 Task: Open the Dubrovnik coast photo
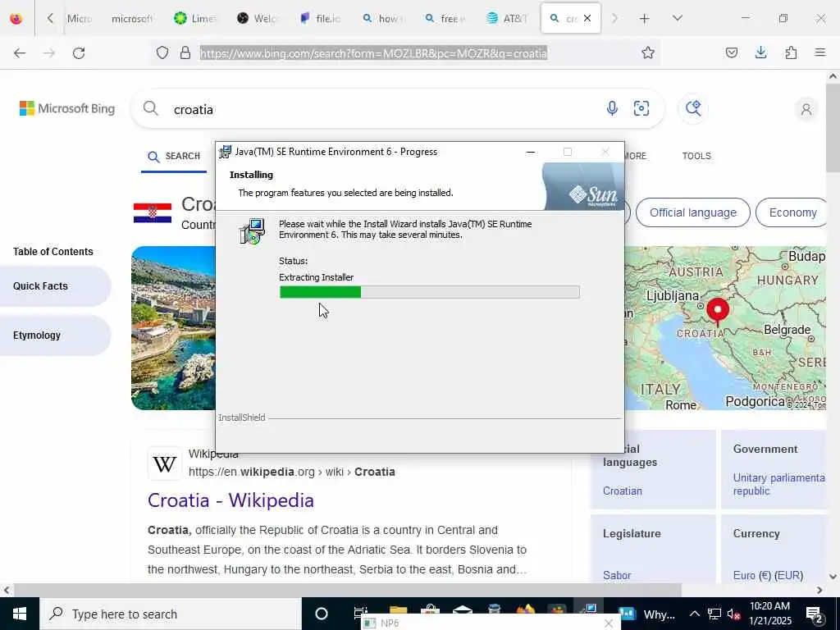(x=173, y=328)
